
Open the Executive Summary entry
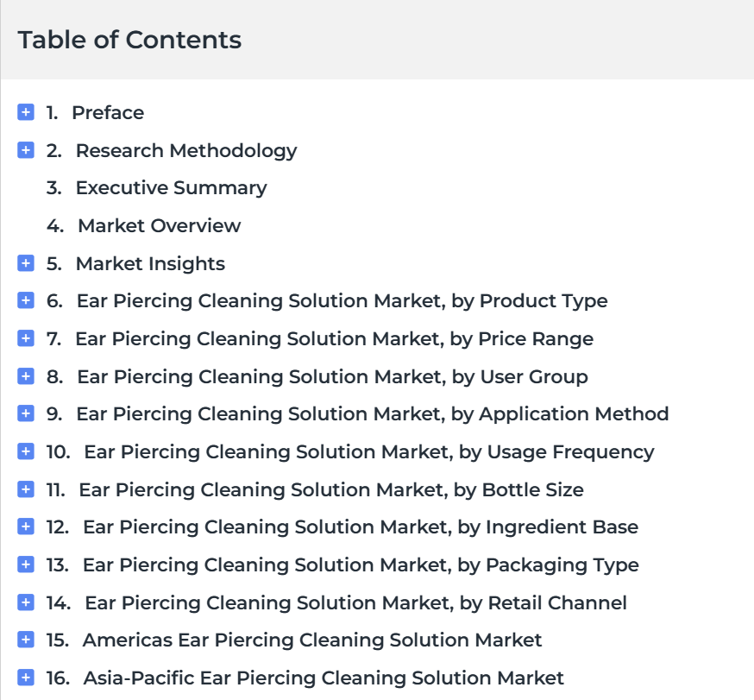point(171,188)
